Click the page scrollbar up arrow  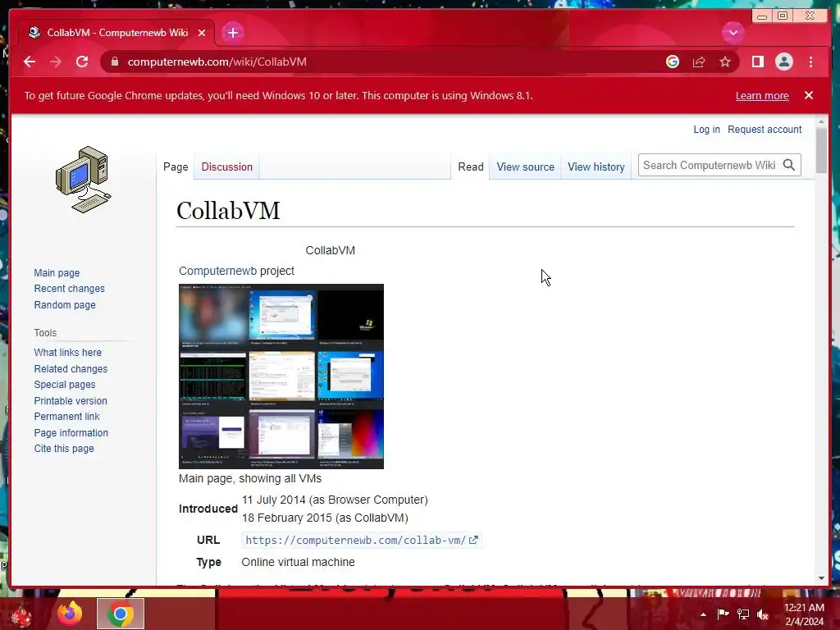click(x=821, y=122)
